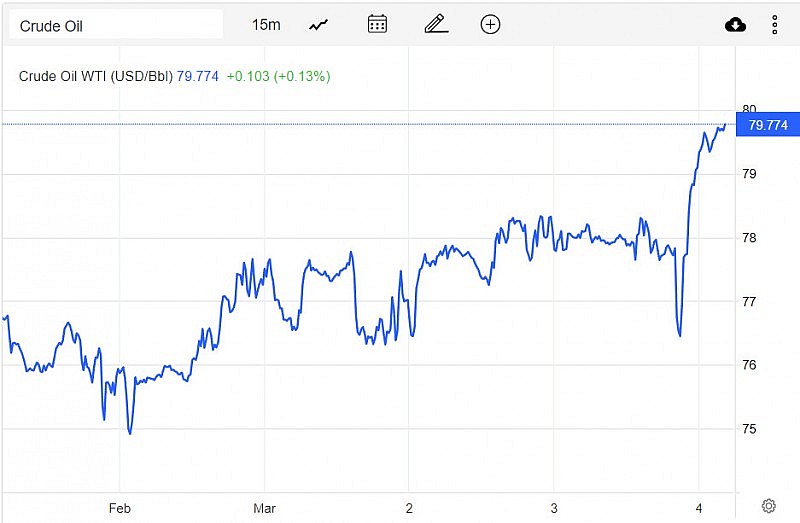Open chart settings gear in bottom corner

pos(769,506)
